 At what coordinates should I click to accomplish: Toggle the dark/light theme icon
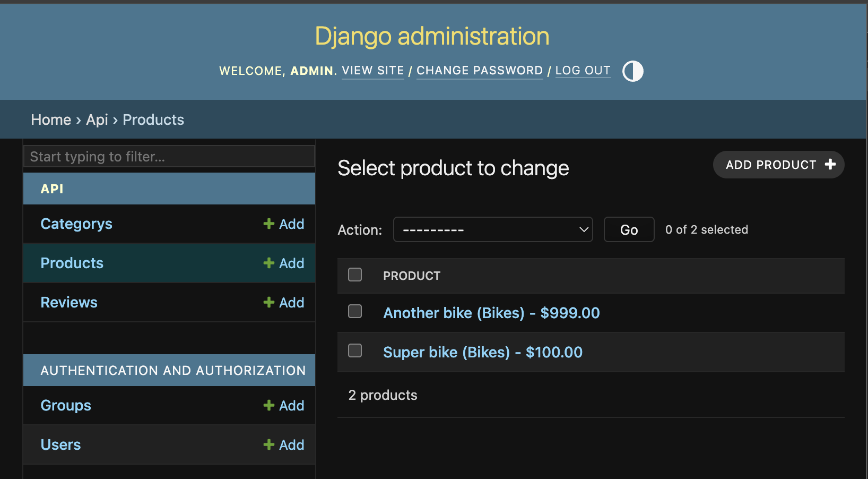pos(632,71)
